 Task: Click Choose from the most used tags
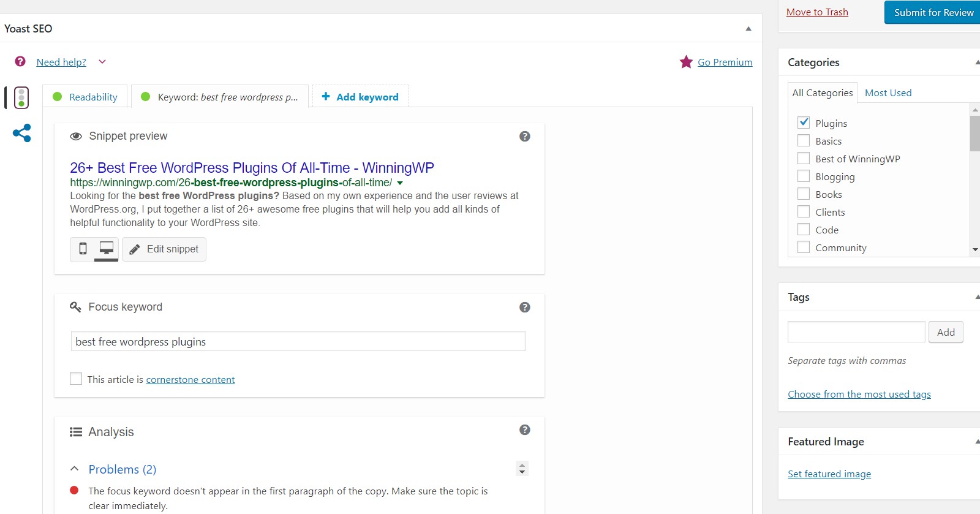click(859, 394)
